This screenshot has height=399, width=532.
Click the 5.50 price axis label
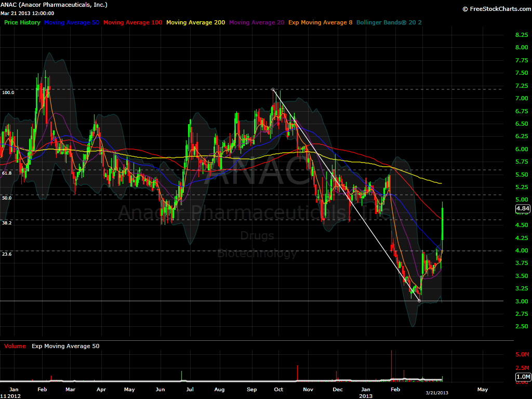pyautogui.click(x=522, y=175)
